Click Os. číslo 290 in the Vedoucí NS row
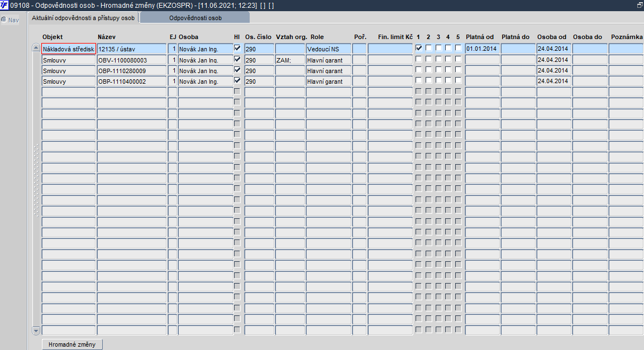644x350 pixels. point(259,49)
